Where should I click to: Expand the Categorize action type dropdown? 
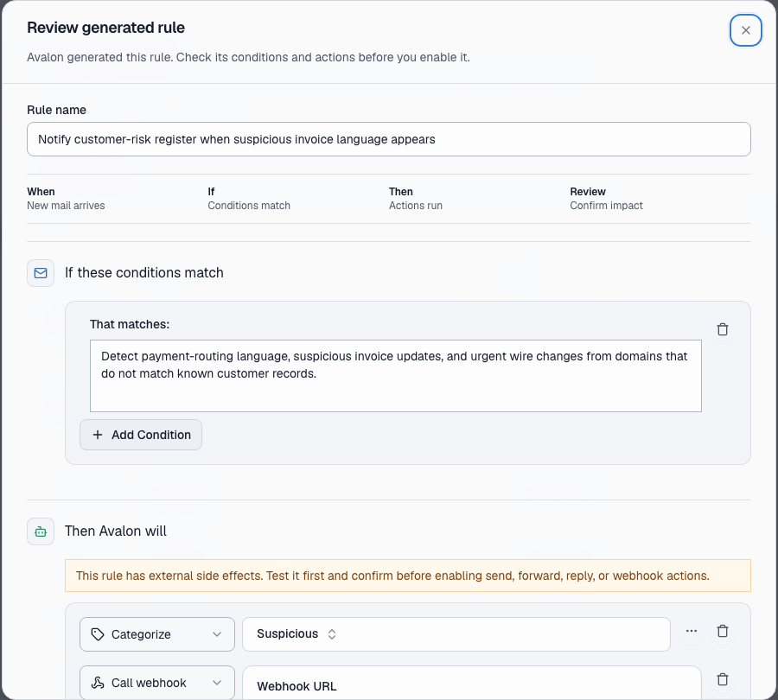coord(157,634)
